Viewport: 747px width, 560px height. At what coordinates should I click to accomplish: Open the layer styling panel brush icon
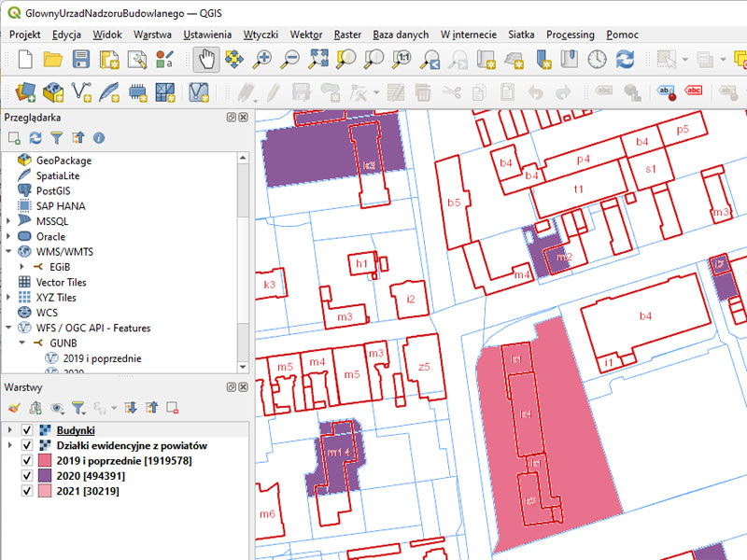14,408
